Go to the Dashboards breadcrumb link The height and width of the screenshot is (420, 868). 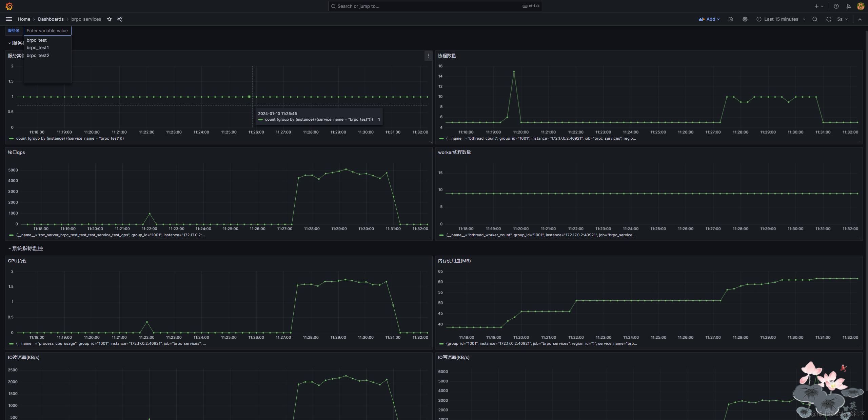(51, 19)
